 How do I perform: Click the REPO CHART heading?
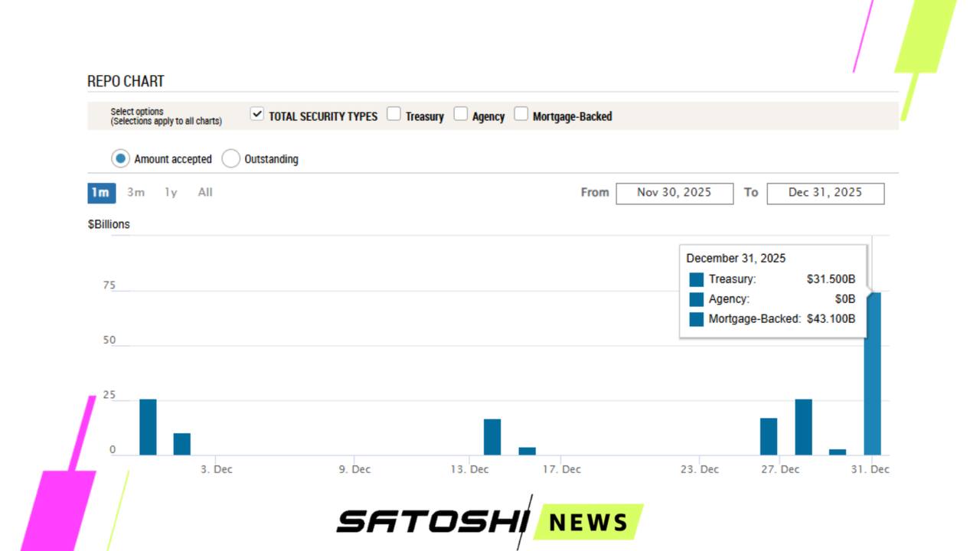[x=126, y=81]
